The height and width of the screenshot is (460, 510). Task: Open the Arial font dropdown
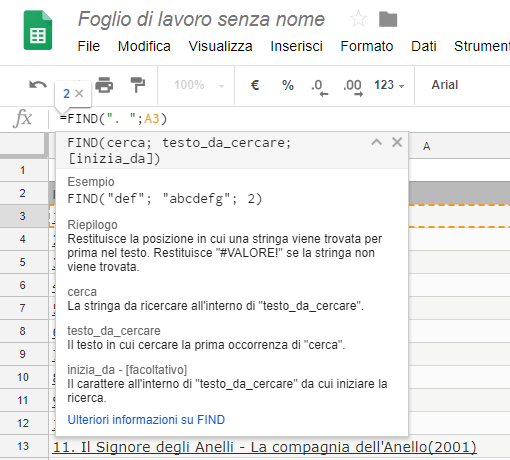445,85
